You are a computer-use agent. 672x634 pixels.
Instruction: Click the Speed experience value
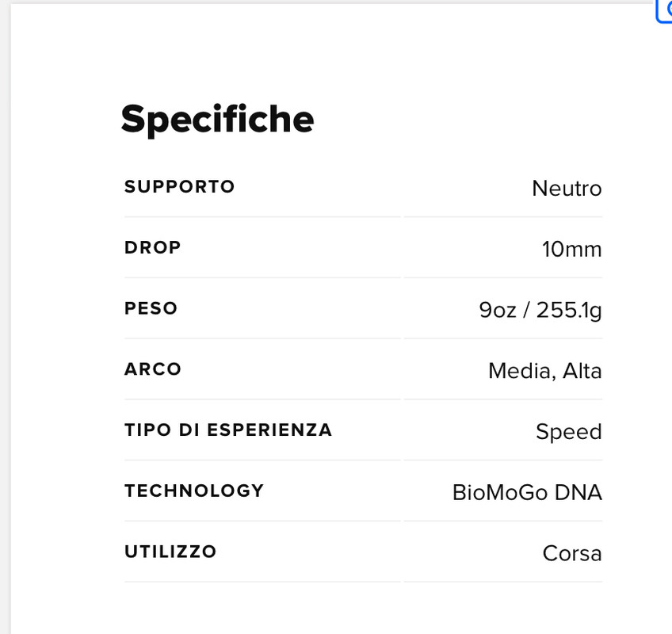point(568,432)
